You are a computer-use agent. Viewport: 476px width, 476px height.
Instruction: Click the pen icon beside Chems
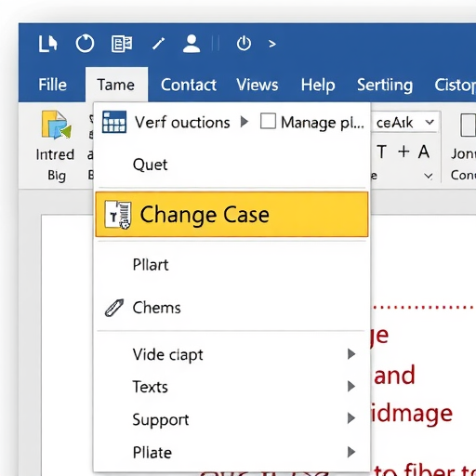114,308
